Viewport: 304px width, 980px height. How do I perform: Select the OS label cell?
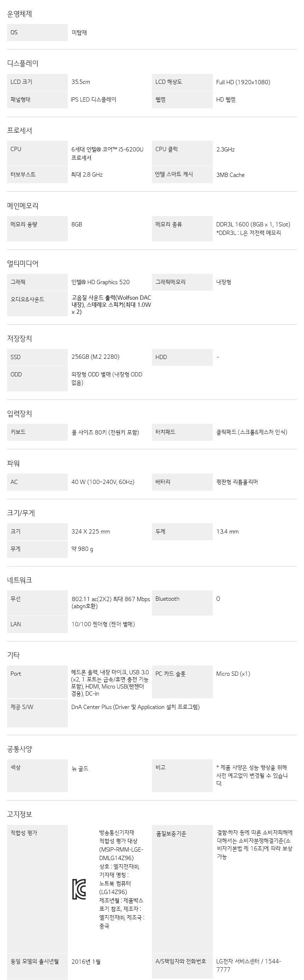(37, 32)
